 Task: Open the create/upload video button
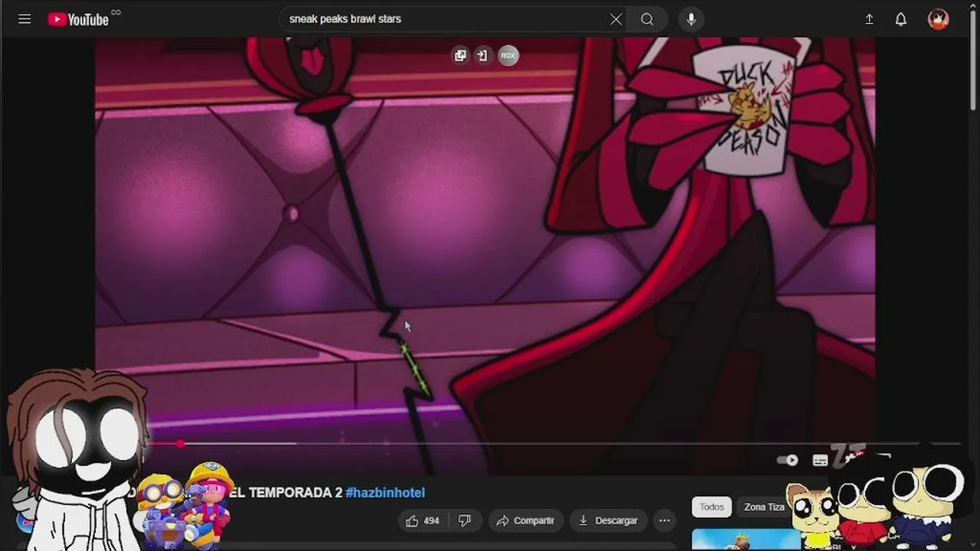click(869, 19)
